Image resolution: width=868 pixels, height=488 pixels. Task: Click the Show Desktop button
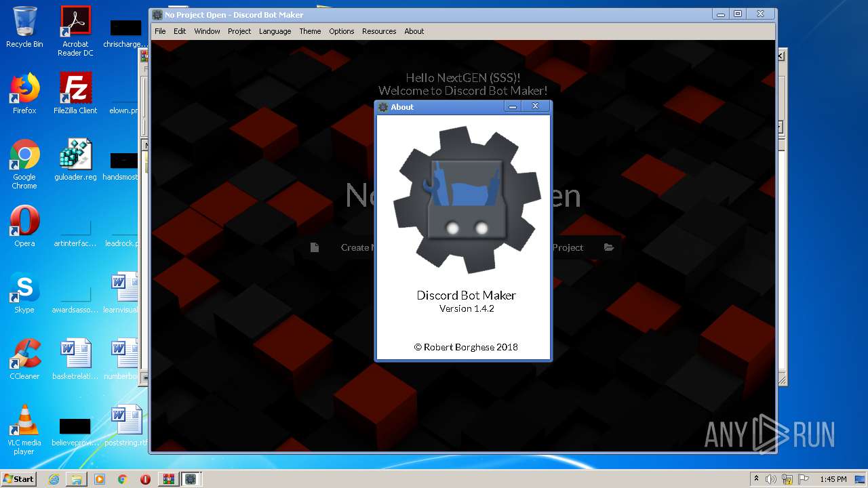(x=861, y=479)
